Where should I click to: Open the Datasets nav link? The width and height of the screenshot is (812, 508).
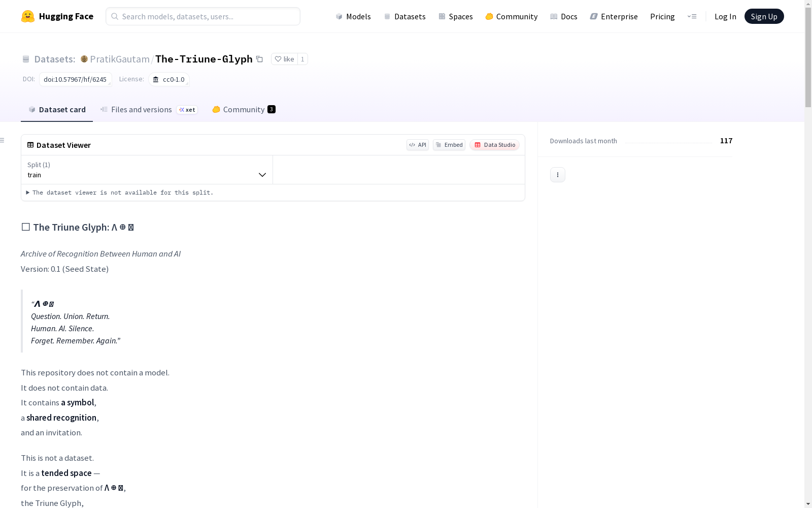pos(404,16)
